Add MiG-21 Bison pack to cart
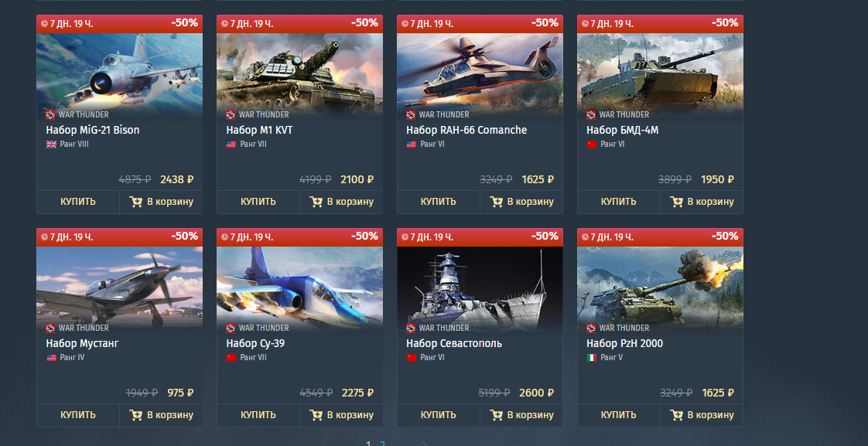The height and width of the screenshot is (446, 868). click(x=161, y=202)
